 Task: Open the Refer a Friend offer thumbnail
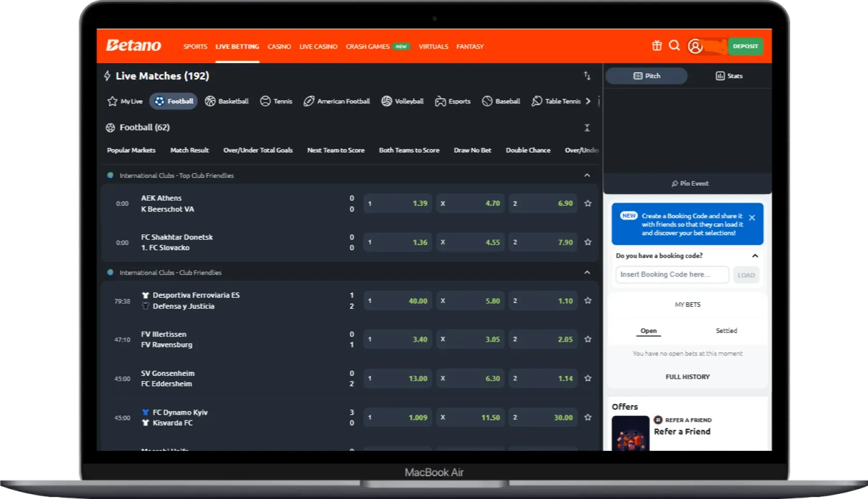[630, 433]
